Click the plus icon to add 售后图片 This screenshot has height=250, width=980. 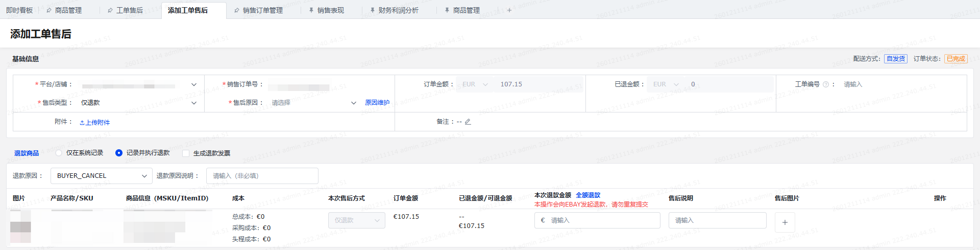coord(785,222)
